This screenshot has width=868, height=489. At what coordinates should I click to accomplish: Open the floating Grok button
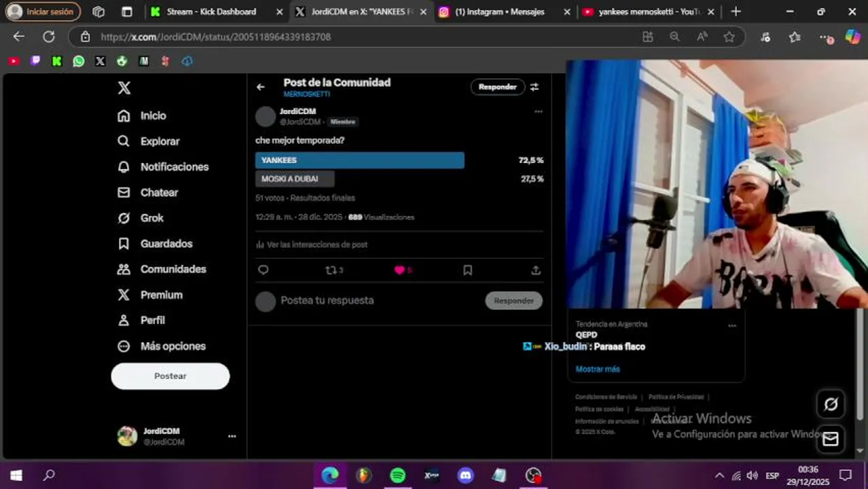click(831, 404)
